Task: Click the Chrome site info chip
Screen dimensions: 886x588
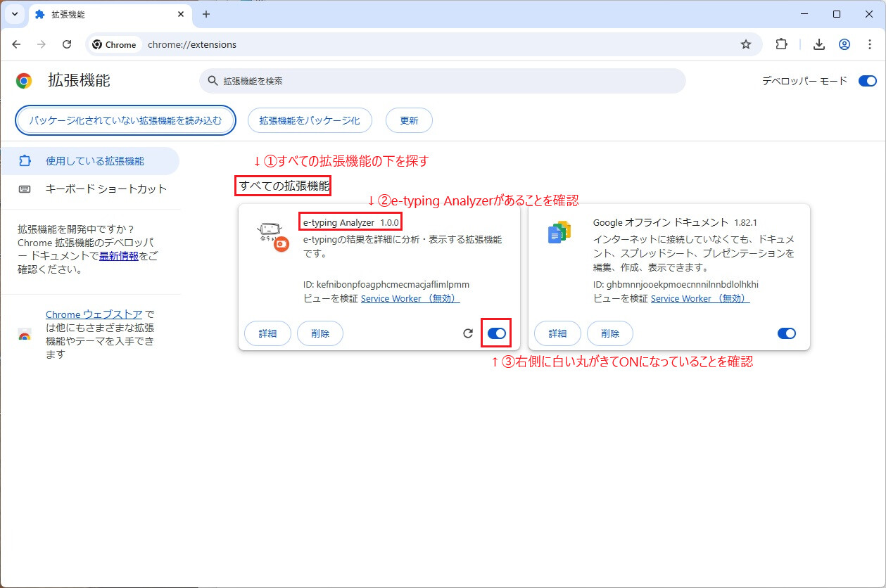Action: point(115,44)
